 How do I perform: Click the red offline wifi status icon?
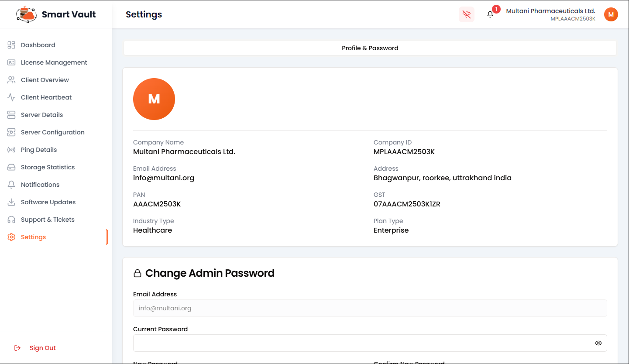[x=467, y=14]
